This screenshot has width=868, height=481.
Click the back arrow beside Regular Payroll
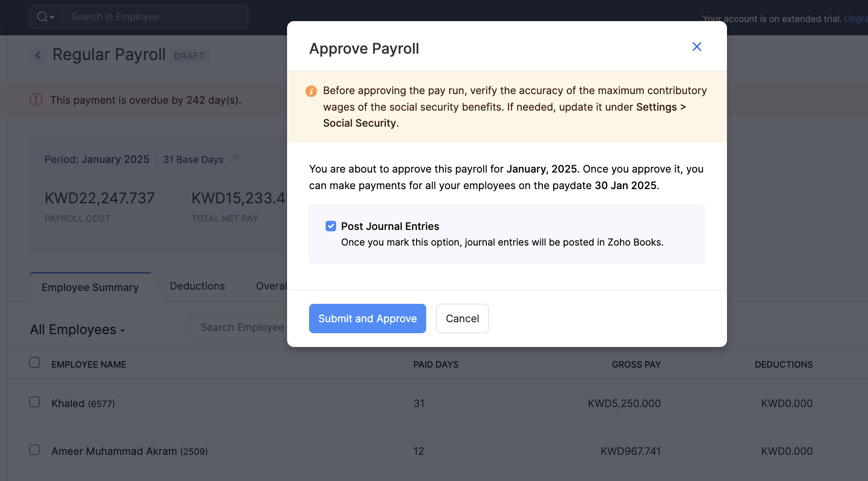(39, 55)
